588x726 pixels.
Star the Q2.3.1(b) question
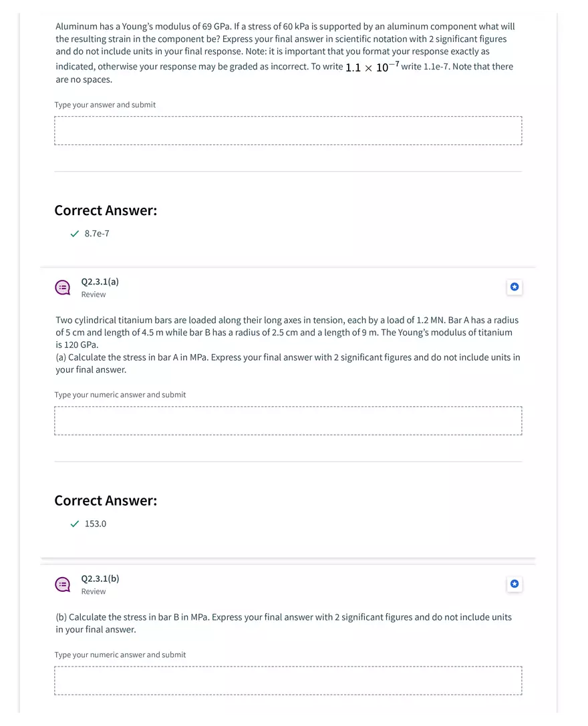[x=514, y=584]
